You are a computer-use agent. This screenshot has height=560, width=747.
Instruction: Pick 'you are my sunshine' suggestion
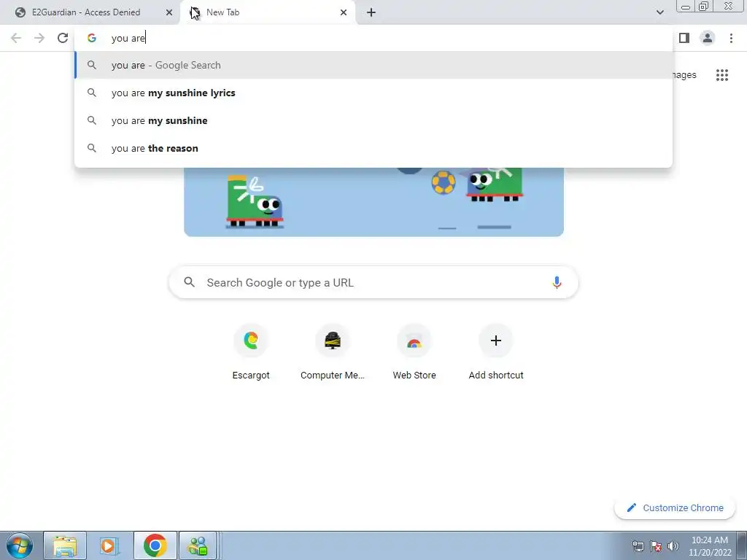pos(373,120)
